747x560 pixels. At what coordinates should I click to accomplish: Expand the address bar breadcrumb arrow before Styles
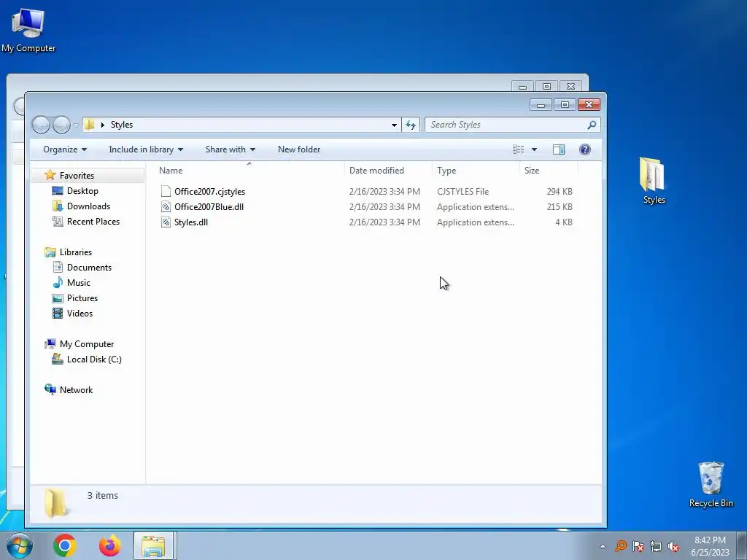102,125
